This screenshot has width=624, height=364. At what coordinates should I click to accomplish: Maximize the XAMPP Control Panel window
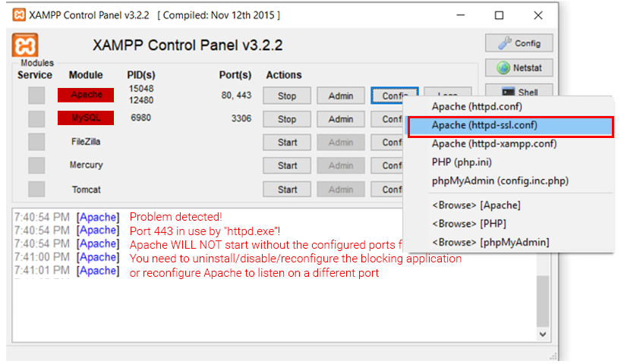pos(499,15)
